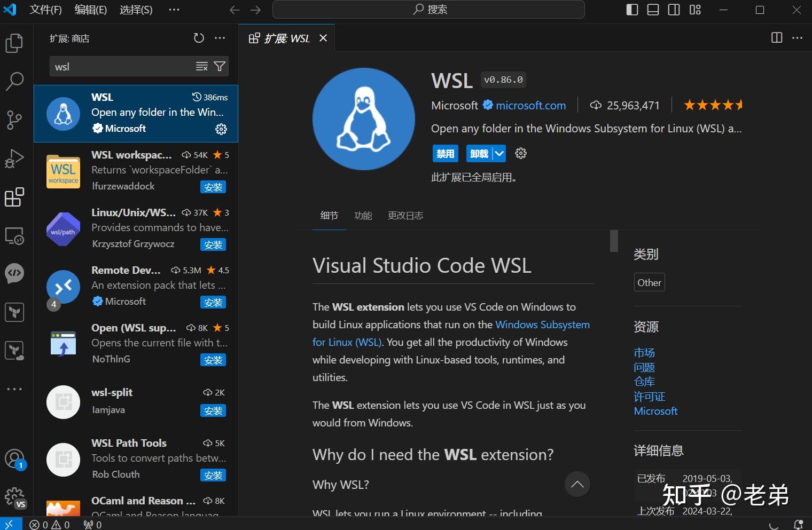Clear the extension search results icon

pyautogui.click(x=201, y=66)
